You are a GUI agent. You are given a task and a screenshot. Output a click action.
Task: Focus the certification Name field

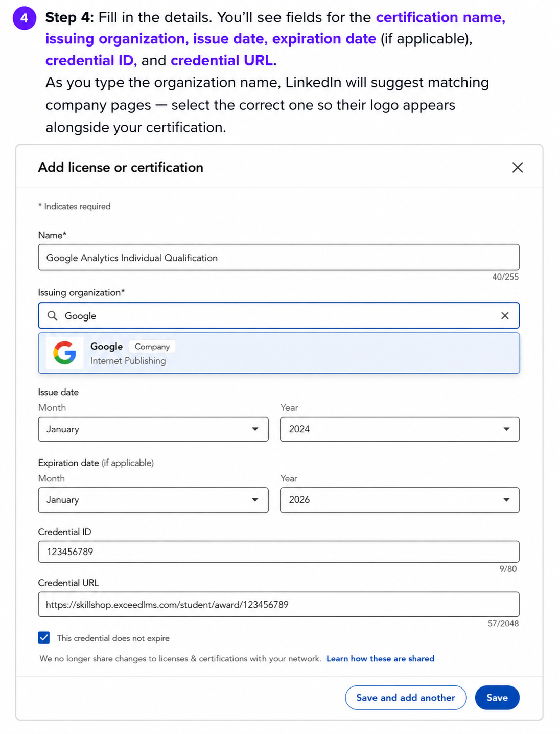pos(279,257)
